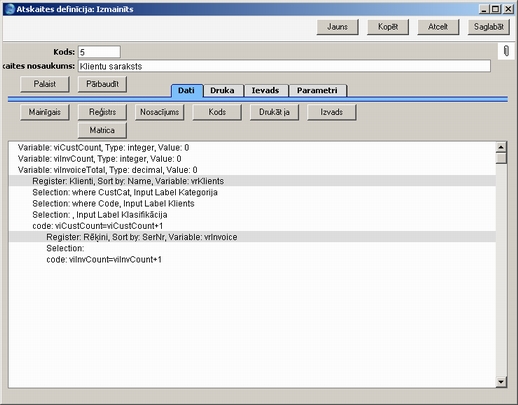Select the Register: Rēķini line
Viewport: 518px width, 405px height.
coord(252,237)
